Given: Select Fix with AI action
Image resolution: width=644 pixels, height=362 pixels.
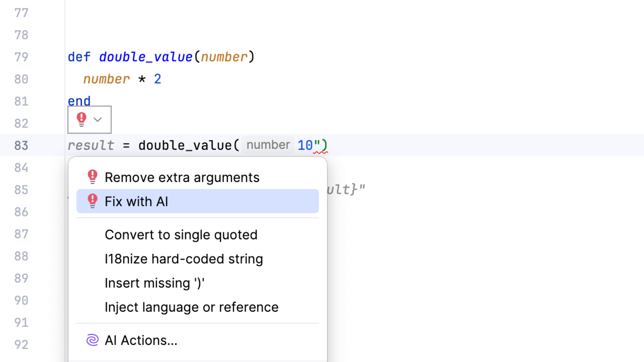Looking at the screenshot, I should (197, 201).
